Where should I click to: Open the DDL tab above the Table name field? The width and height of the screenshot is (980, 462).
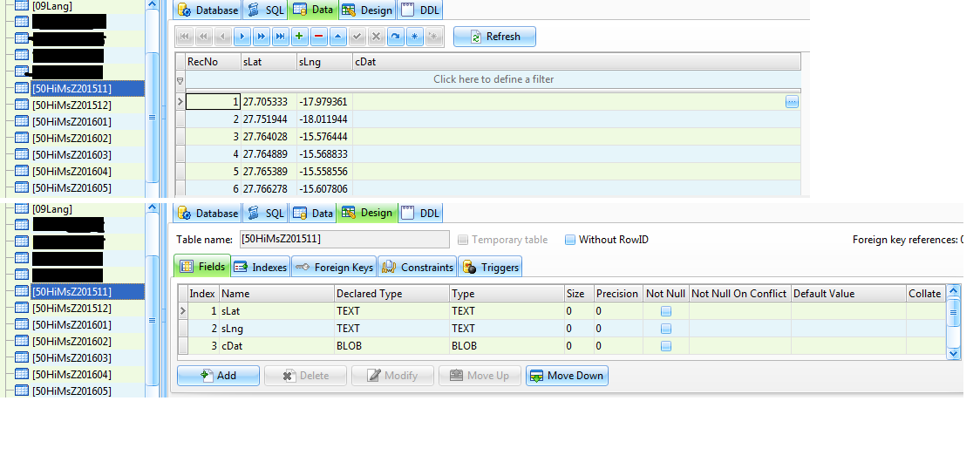coord(420,214)
